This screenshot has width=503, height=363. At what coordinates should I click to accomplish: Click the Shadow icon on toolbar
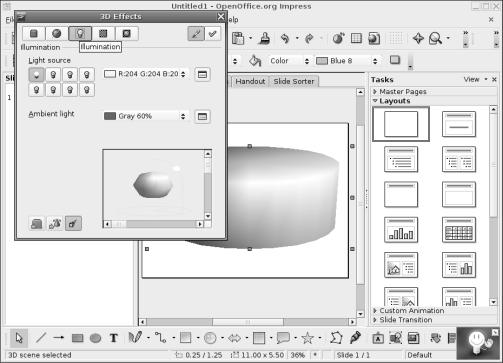coord(395,60)
